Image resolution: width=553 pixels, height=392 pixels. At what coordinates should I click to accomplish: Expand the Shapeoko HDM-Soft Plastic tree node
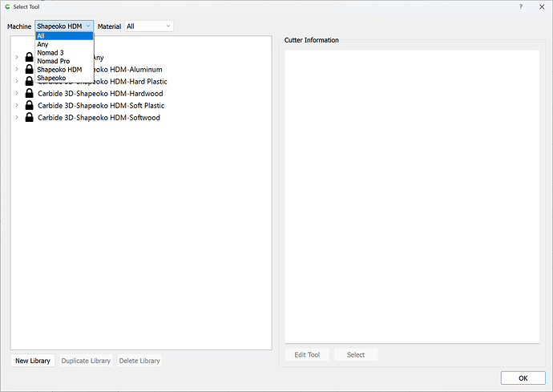point(17,106)
